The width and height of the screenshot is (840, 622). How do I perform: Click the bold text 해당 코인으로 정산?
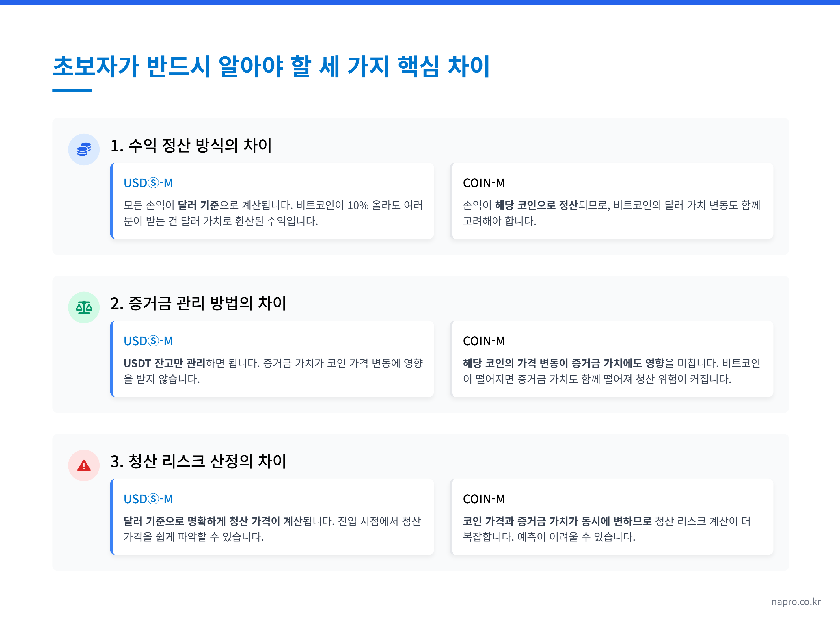536,205
